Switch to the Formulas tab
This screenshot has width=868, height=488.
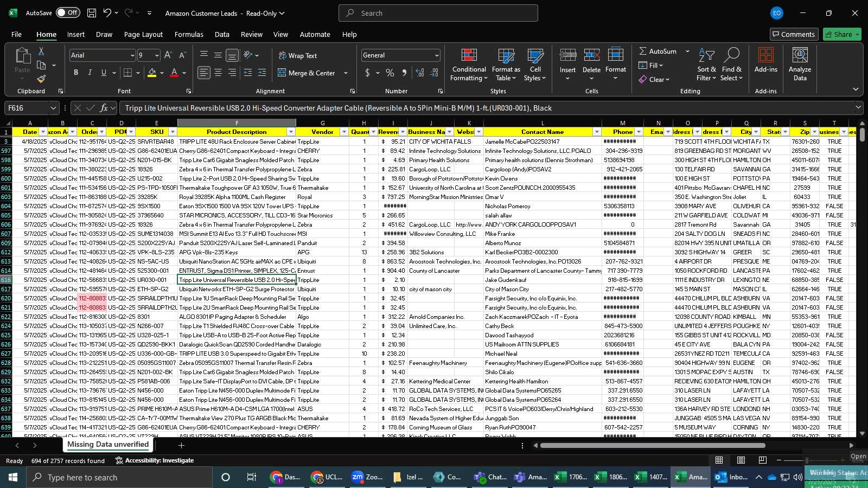[189, 34]
